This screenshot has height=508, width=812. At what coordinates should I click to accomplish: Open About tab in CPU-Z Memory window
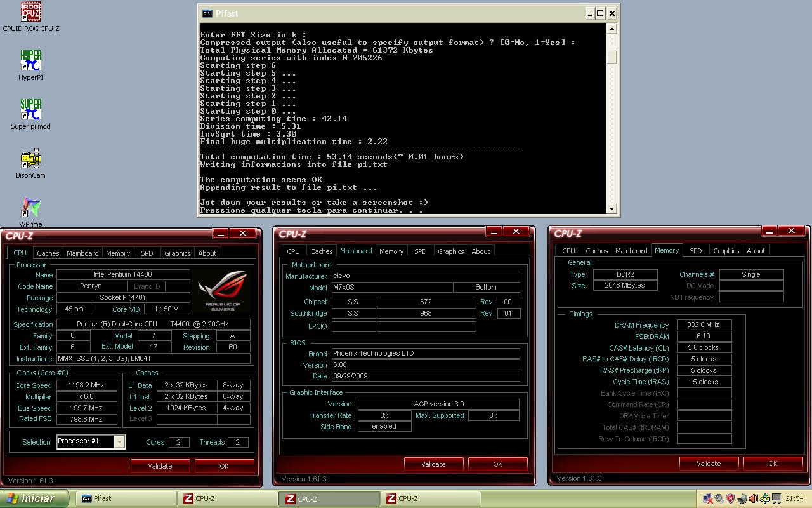click(x=756, y=251)
